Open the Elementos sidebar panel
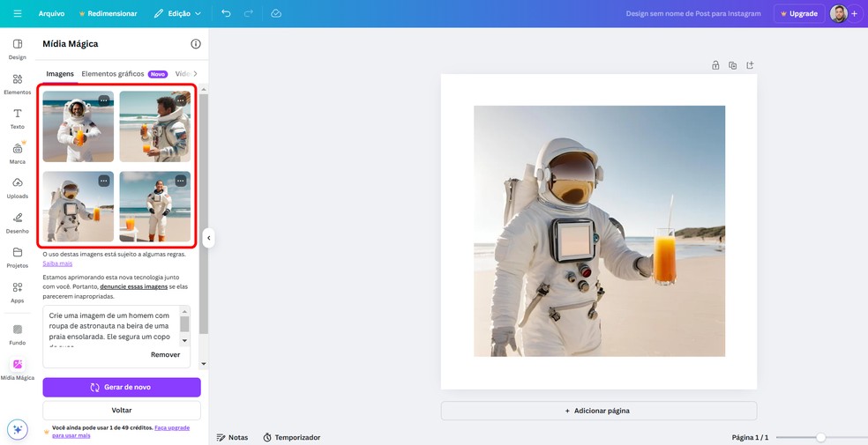This screenshot has height=445, width=868. pyautogui.click(x=17, y=84)
